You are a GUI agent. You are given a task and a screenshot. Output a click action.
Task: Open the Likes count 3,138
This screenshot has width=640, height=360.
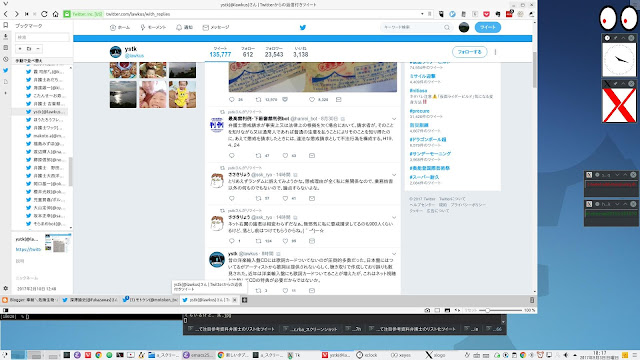pyautogui.click(x=300, y=52)
